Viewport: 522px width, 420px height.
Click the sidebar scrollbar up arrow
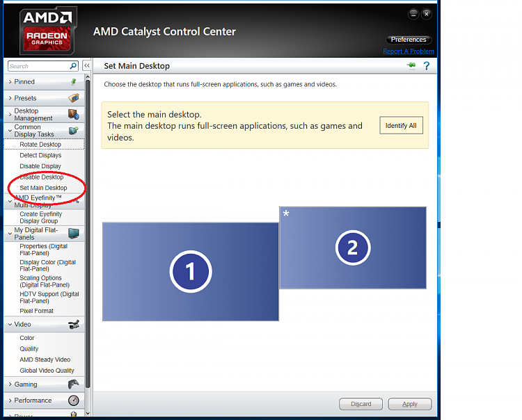click(x=88, y=76)
